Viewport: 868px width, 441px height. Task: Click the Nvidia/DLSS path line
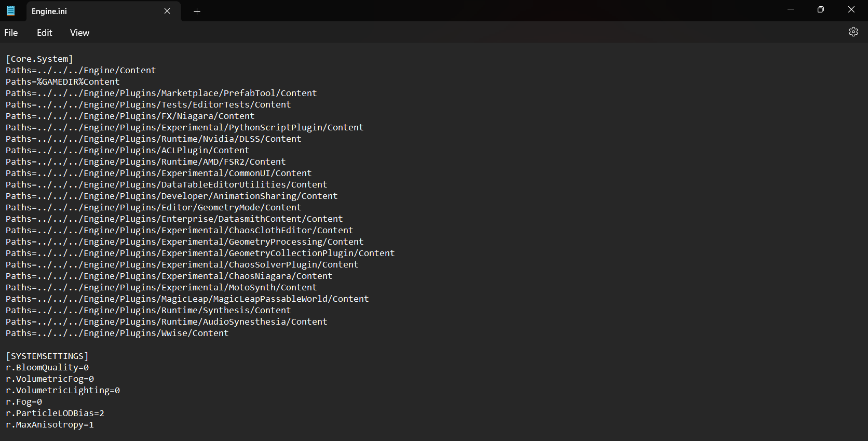pos(153,139)
